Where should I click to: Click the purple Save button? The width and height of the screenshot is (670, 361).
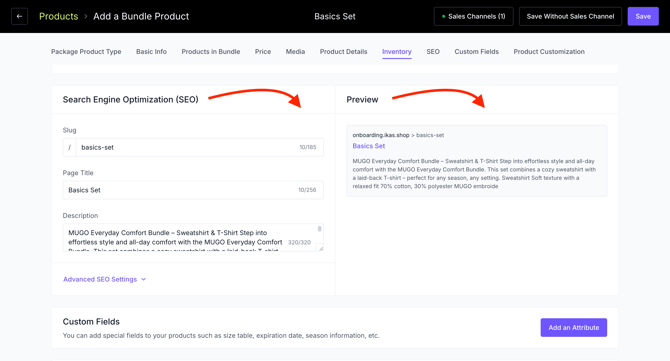coord(643,16)
